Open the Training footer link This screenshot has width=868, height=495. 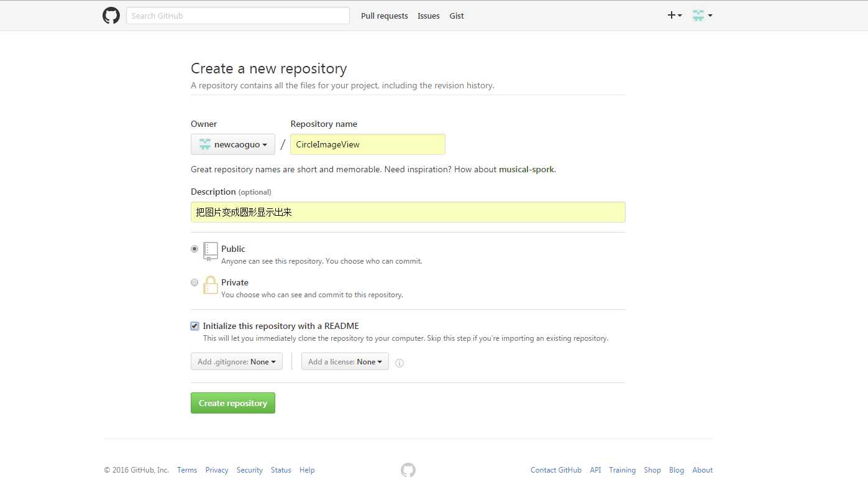[623, 470]
